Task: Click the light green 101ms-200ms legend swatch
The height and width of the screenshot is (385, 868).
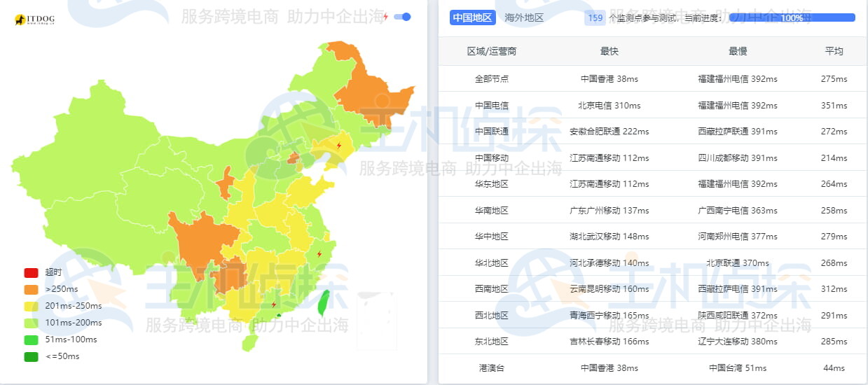Action: 31,323
